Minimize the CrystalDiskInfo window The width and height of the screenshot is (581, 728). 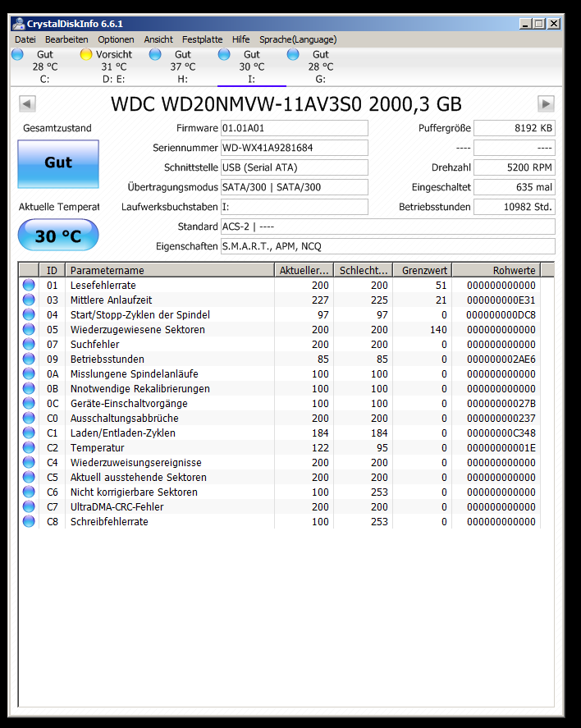(x=525, y=24)
